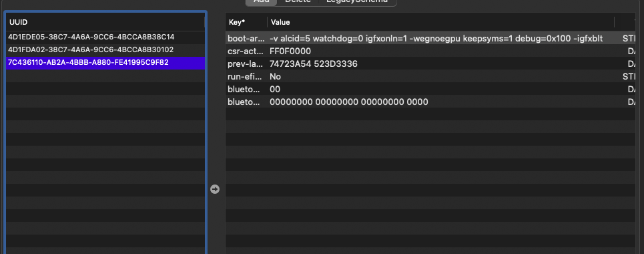Click the prev-lang key cell
The image size is (644, 254).
[246, 63]
